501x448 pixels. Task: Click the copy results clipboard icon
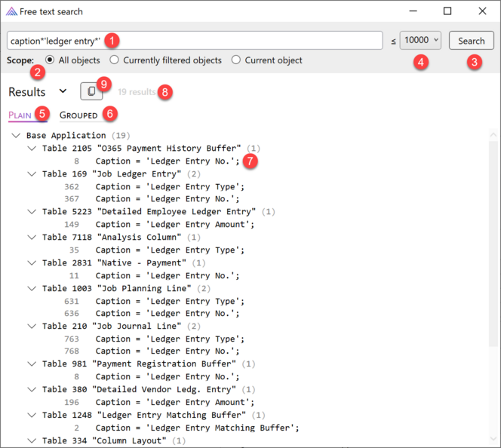[91, 91]
